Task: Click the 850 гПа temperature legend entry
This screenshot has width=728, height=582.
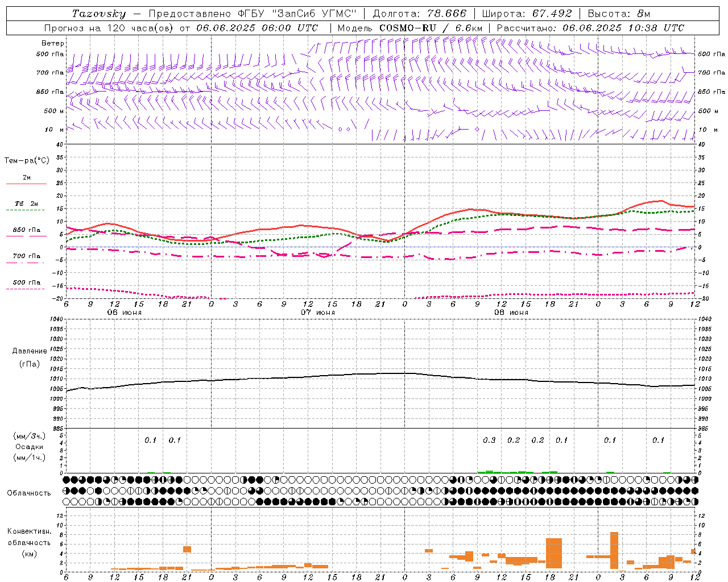Action: tap(27, 230)
